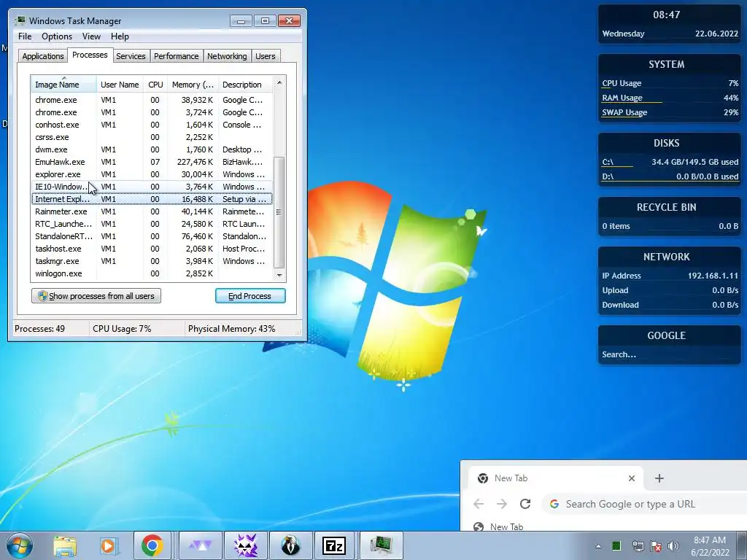This screenshot has width=747, height=560.
Task: Select the explorer.exe process row
Action: (x=152, y=174)
